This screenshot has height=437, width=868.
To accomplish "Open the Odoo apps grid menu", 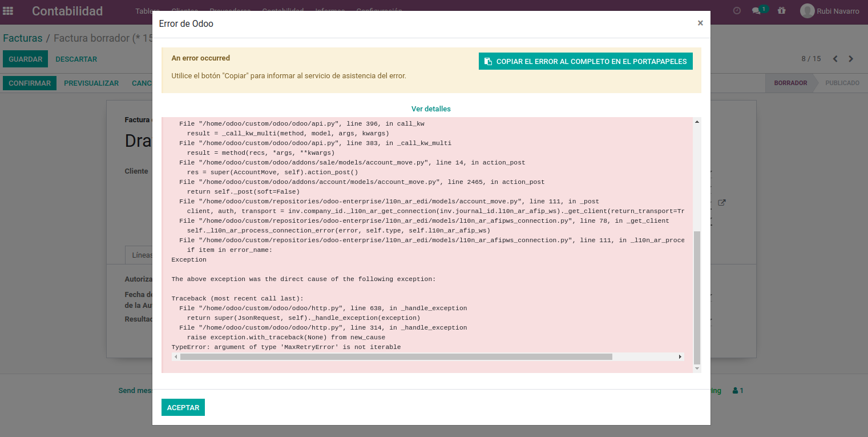I will (8, 11).
